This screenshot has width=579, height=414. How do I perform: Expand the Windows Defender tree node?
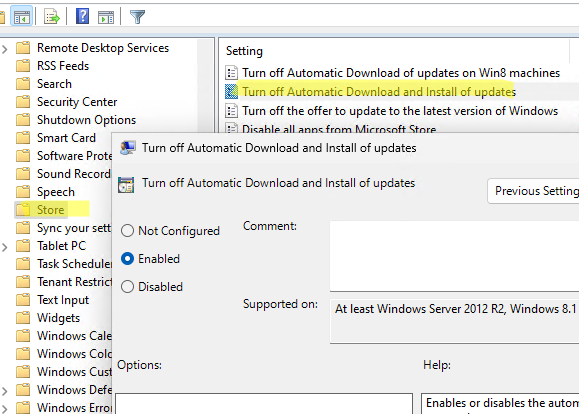pyautogui.click(x=5, y=391)
